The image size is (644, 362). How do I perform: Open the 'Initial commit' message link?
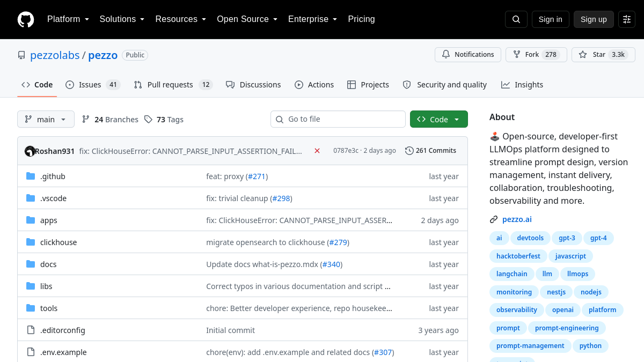[x=231, y=330]
